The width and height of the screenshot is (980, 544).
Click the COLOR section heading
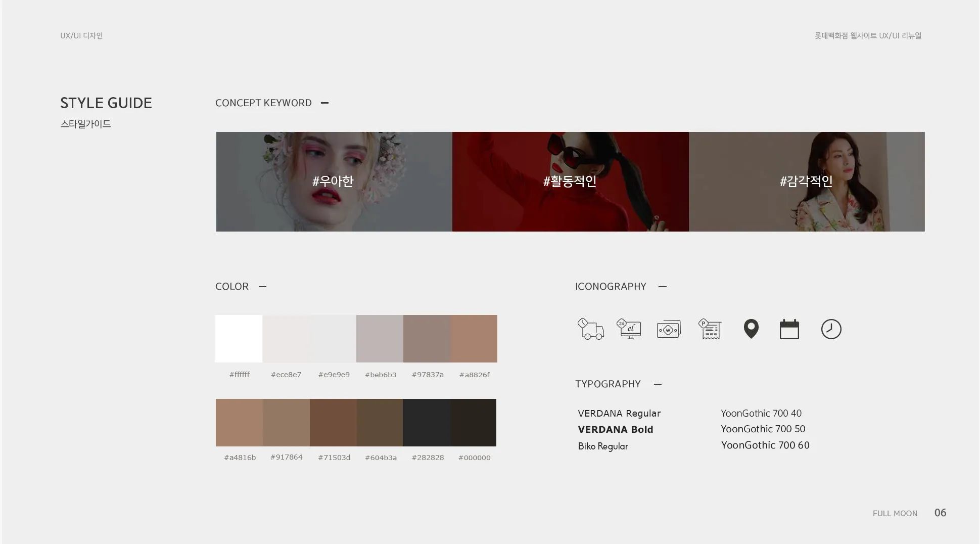click(x=232, y=286)
